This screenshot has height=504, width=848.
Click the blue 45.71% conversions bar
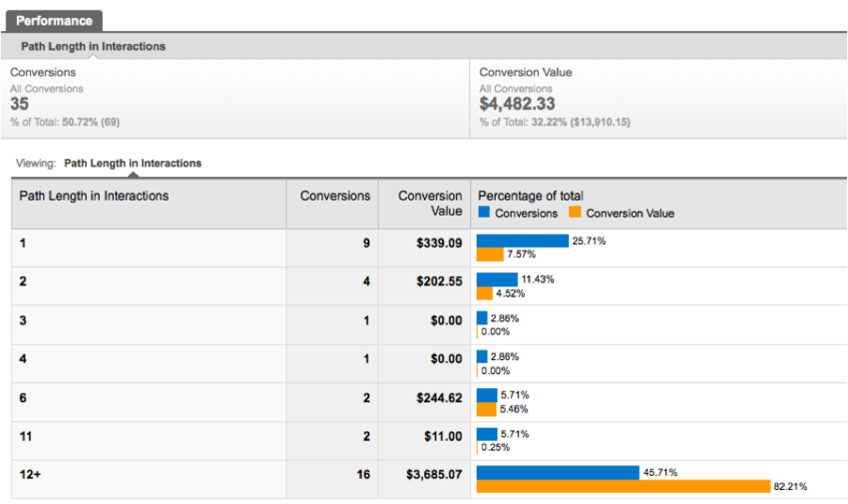tap(557, 472)
